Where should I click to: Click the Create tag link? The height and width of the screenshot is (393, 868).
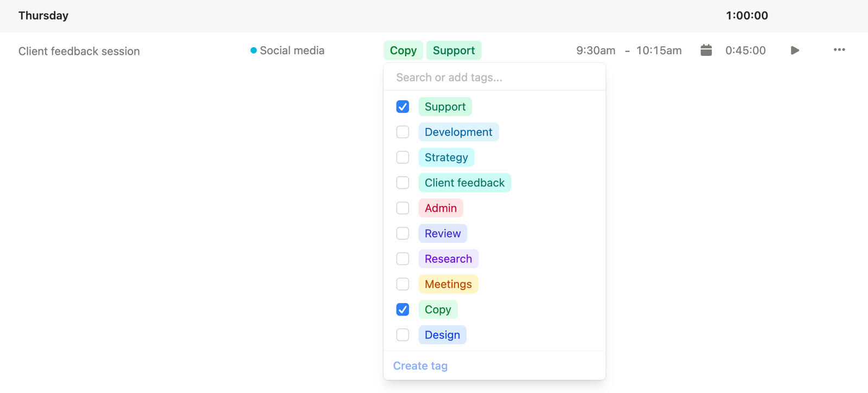pos(420,366)
